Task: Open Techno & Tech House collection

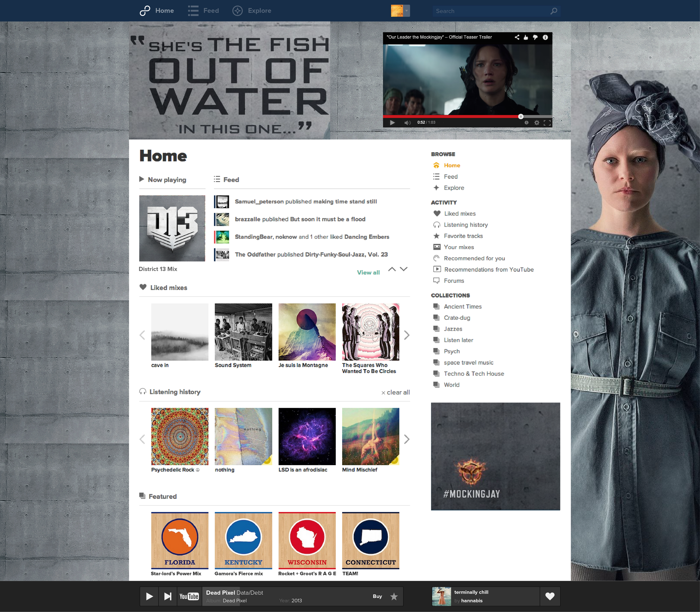Action: point(474,374)
